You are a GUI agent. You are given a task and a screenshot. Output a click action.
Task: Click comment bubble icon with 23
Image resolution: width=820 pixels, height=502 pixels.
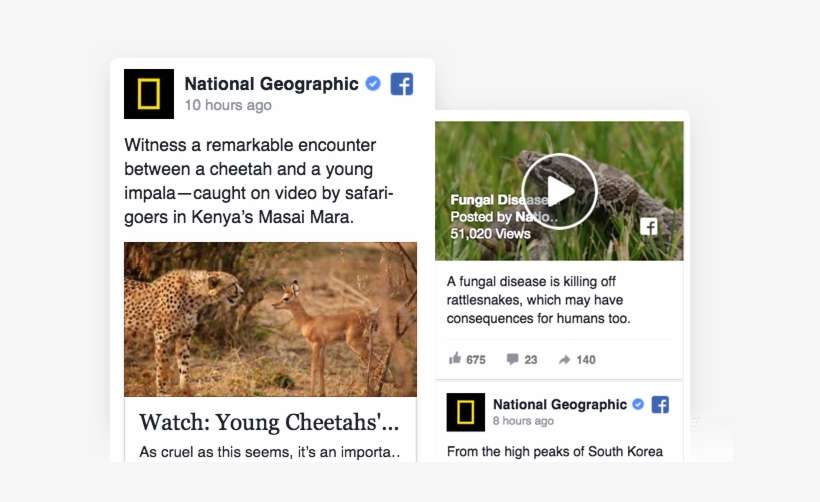512,359
